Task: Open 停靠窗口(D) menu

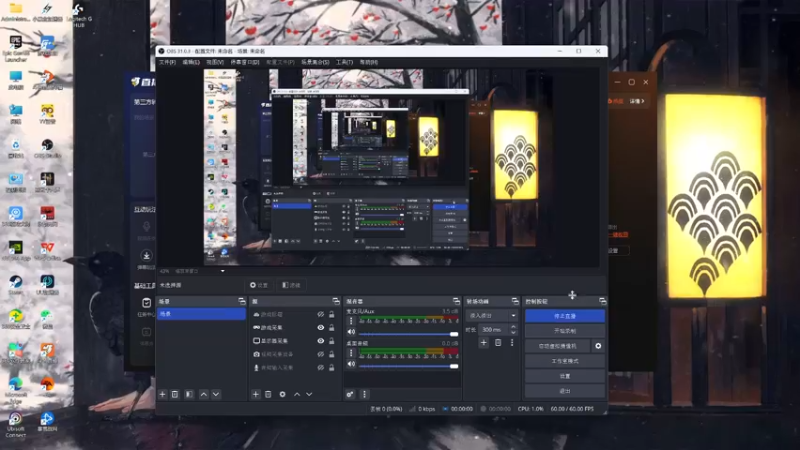Action: point(245,62)
